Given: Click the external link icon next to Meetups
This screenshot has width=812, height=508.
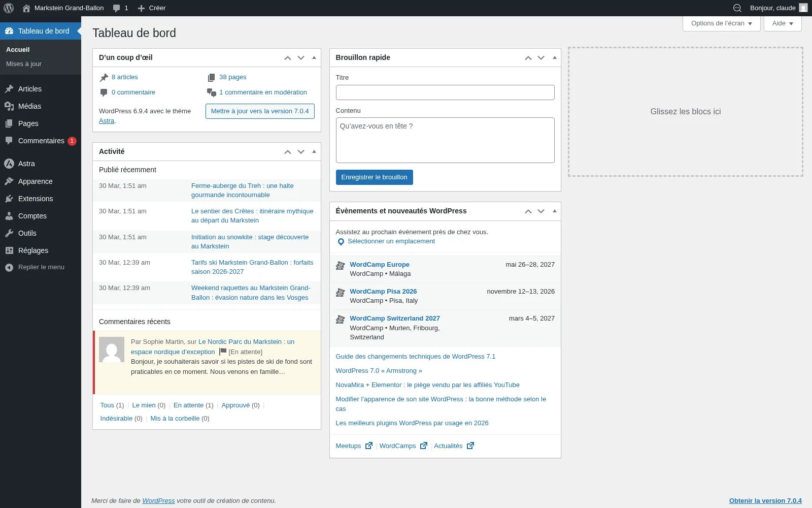Looking at the screenshot, I should [369, 446].
